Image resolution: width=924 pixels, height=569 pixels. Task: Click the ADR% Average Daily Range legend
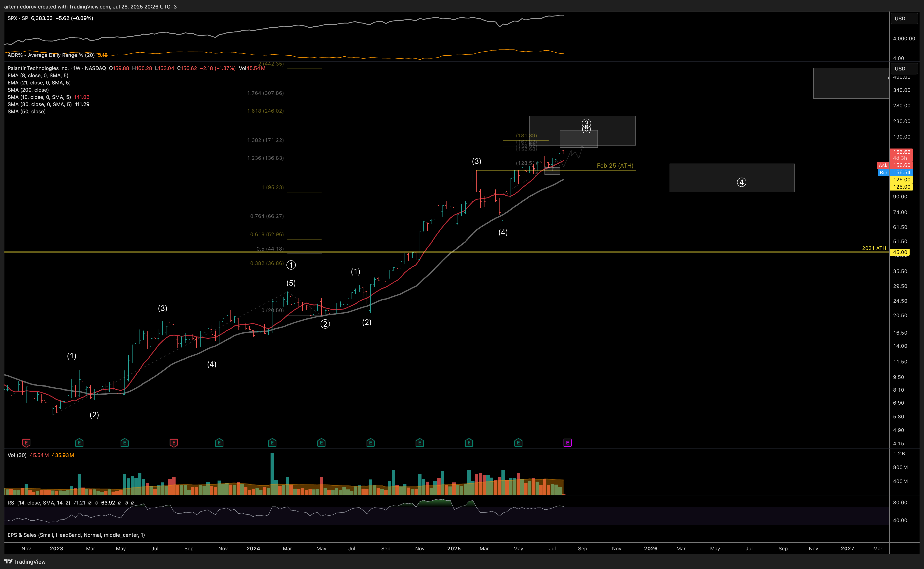[51, 55]
